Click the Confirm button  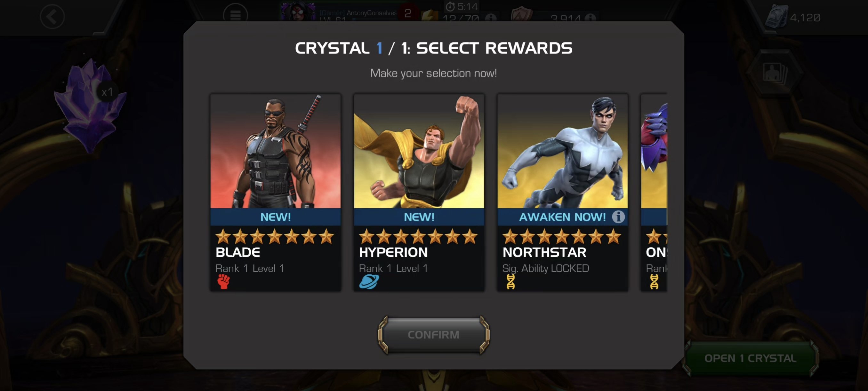point(433,335)
